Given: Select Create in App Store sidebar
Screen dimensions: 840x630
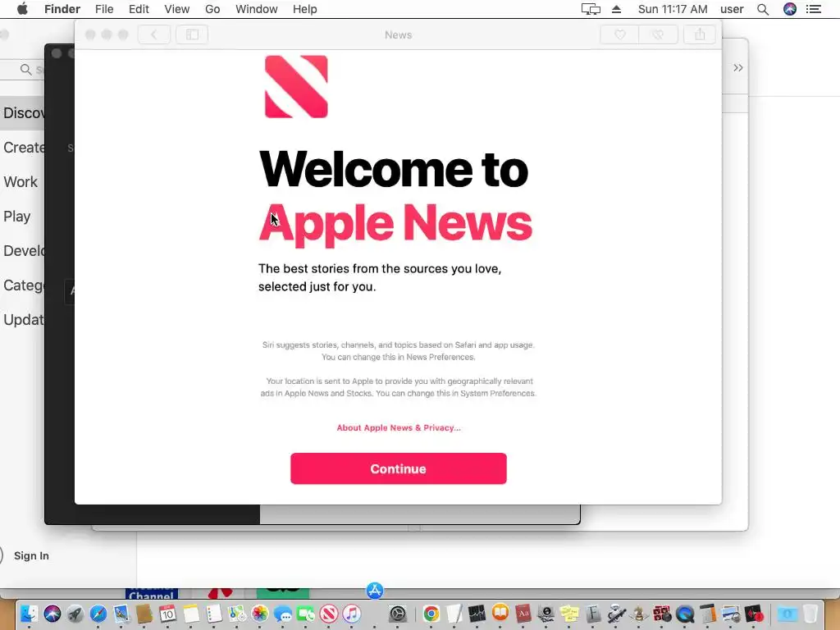Looking at the screenshot, I should coord(22,148).
